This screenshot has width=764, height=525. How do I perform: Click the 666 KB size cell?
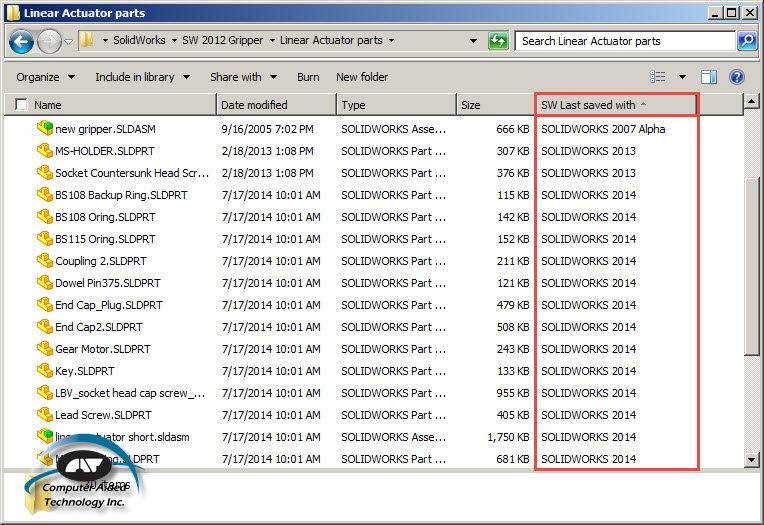513,129
